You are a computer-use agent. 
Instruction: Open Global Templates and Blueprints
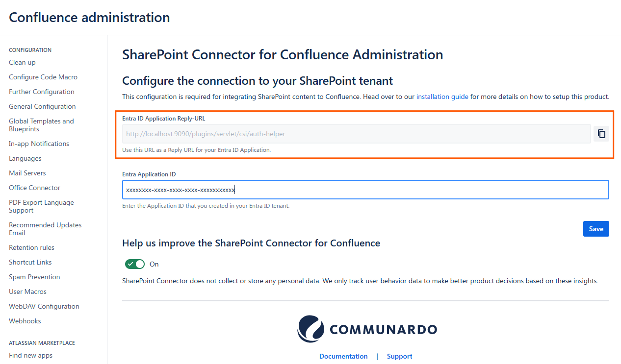click(x=41, y=125)
